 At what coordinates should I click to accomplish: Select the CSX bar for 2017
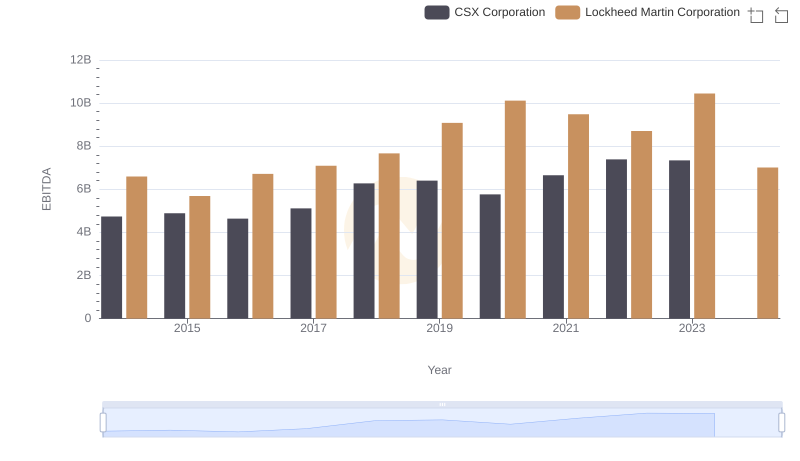click(301, 264)
